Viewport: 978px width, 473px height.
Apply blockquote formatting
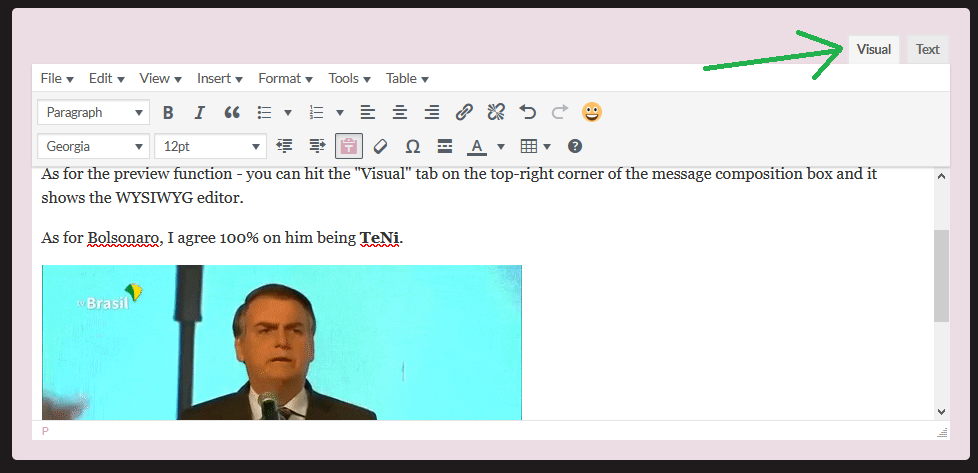coord(232,113)
